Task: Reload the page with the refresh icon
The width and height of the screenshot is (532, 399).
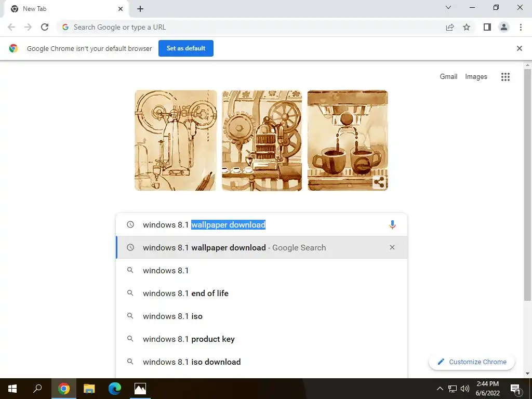Action: [x=45, y=27]
